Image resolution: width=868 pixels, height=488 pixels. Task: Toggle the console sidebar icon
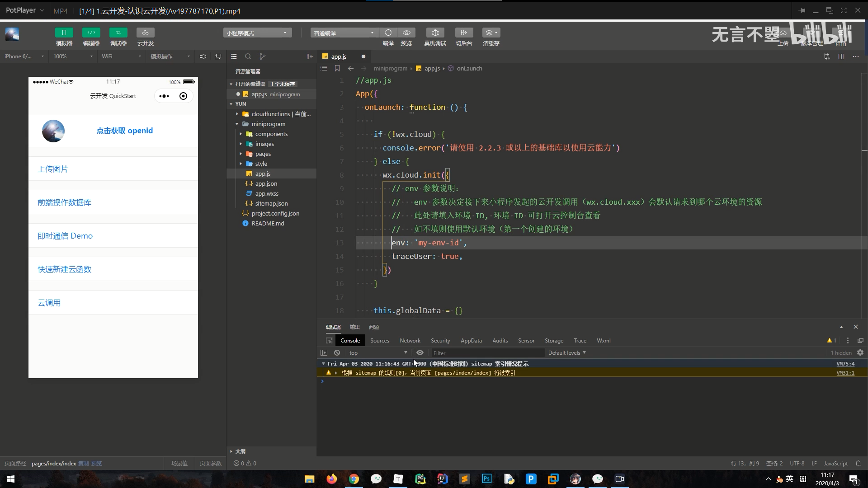pyautogui.click(x=324, y=353)
